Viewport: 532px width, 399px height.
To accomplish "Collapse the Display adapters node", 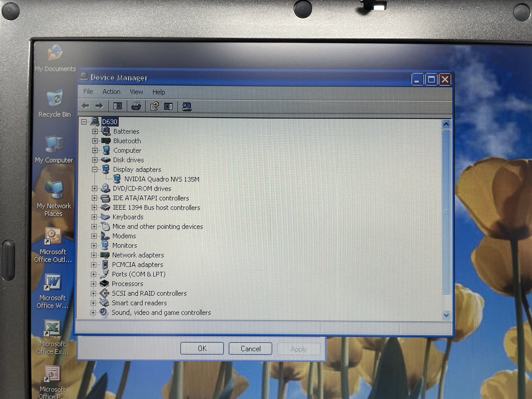I will (x=95, y=170).
